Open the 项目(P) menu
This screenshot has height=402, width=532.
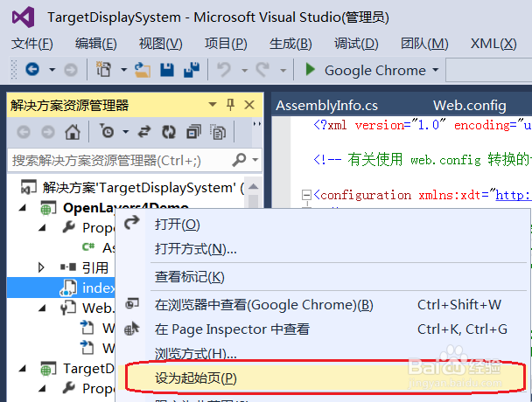pyautogui.click(x=226, y=44)
